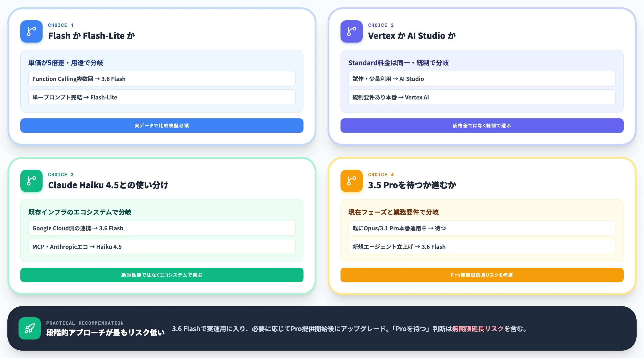Select the row 単一プロンプト完結 → Flash-Lite
Viewport: 644px width, 358px height.
tap(162, 97)
